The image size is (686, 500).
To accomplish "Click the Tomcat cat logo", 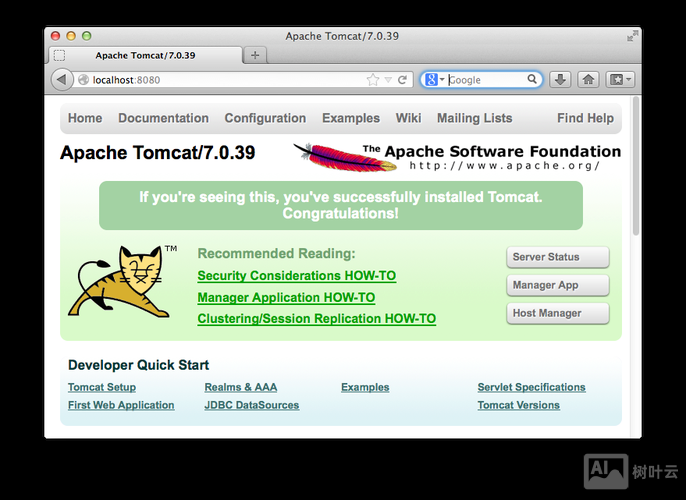I will click(120, 282).
